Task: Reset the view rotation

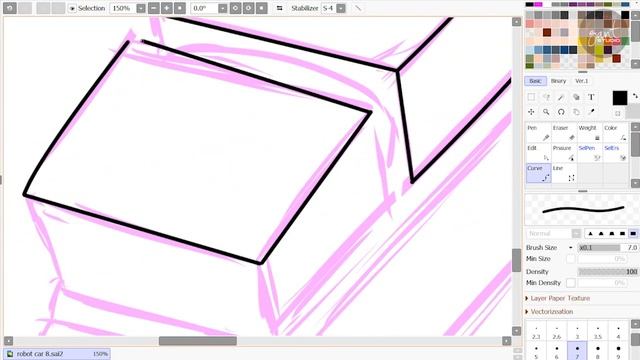Action: coord(262,8)
